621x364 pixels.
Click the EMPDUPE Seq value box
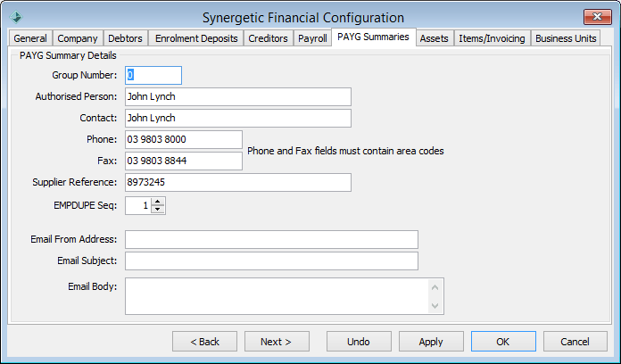tap(137, 205)
